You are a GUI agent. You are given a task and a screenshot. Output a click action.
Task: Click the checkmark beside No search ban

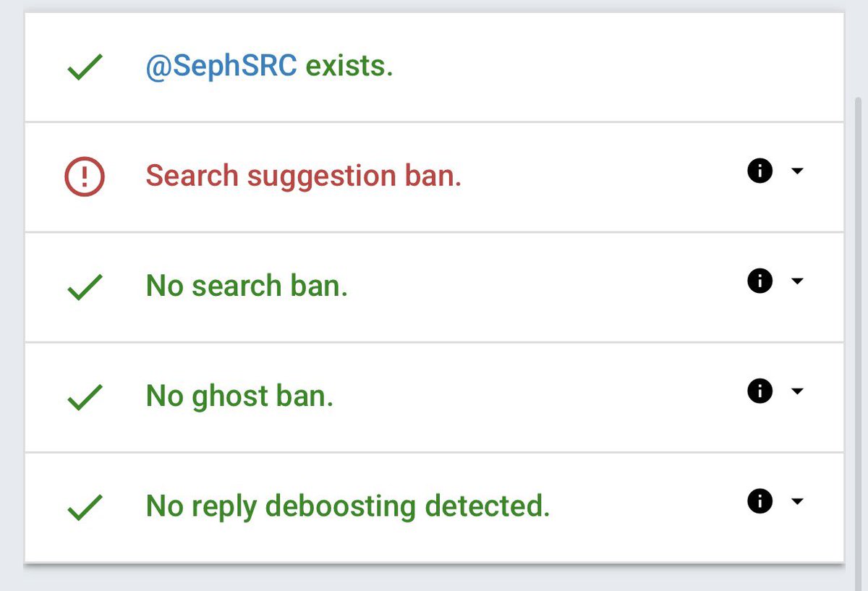tap(85, 289)
